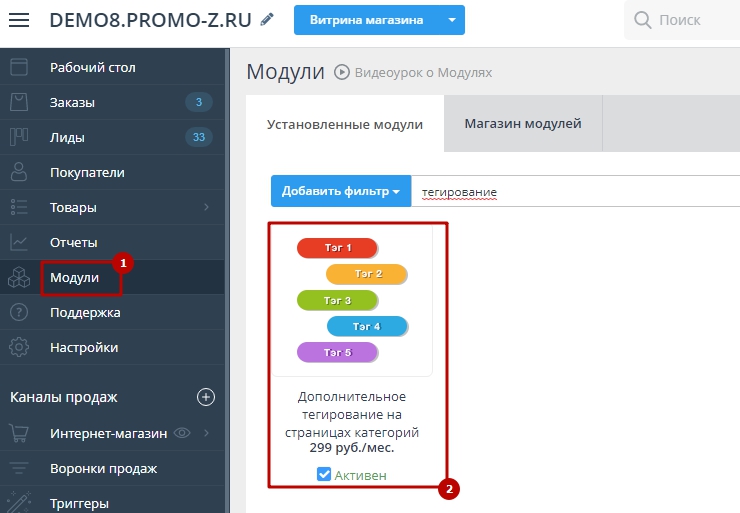Viewport: 740px width, 513px height.
Task: Click the Рабочий стол window icon
Action: coord(19,67)
